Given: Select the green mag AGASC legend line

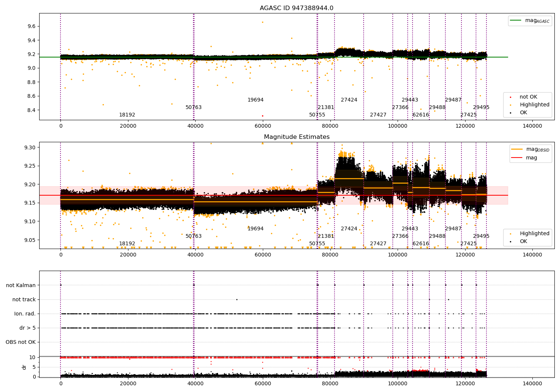Looking at the screenshot, I should [x=516, y=21].
